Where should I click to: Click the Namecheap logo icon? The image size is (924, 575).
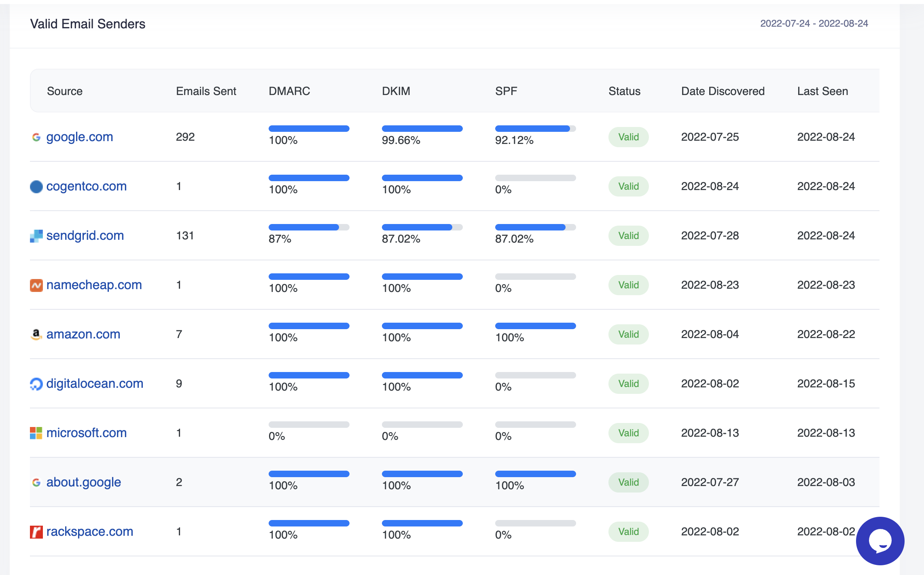pos(36,285)
